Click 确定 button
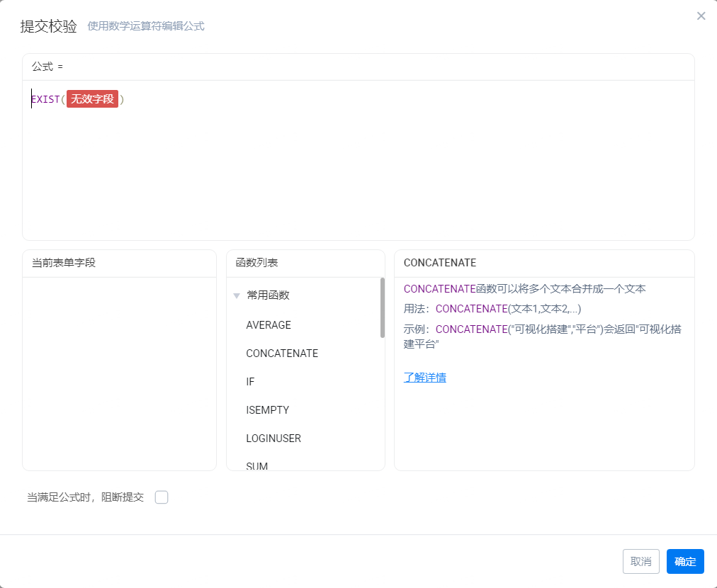Viewport: 717px width, 588px height. (x=685, y=561)
